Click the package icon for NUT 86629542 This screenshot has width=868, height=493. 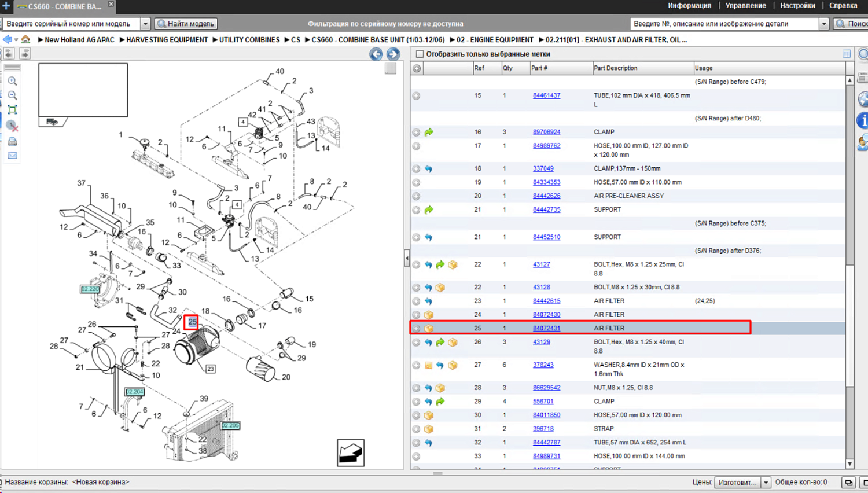pos(440,388)
